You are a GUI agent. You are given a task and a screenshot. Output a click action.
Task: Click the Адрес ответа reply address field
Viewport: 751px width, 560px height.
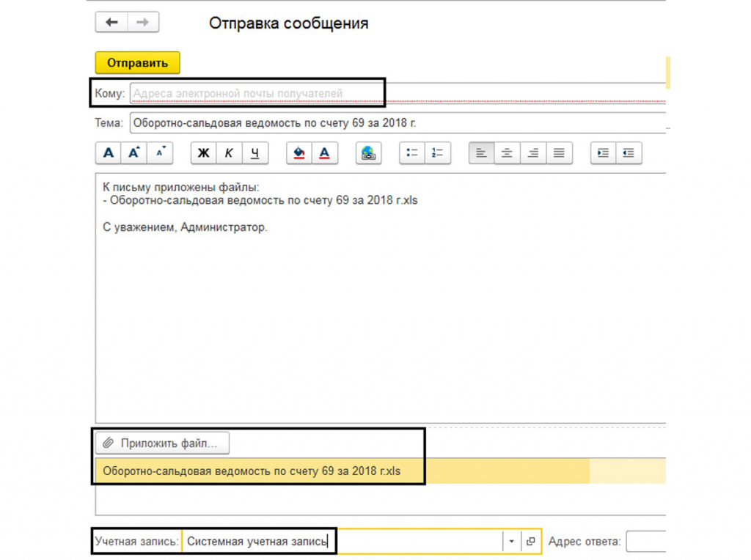(645, 542)
